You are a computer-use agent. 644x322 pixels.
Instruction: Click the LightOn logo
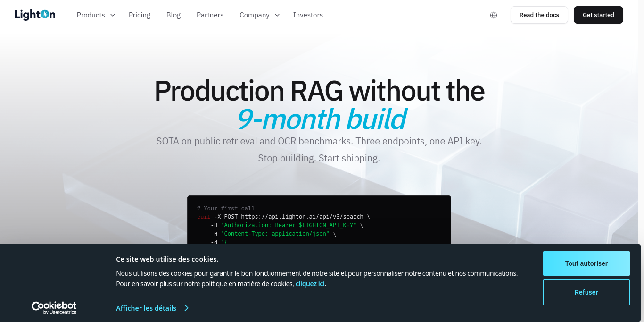click(35, 15)
